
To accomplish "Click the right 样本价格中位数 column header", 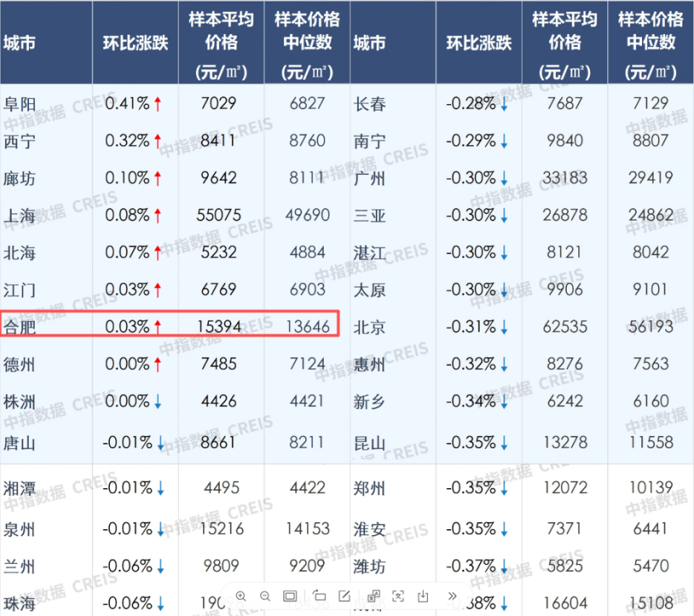I will tap(651, 45).
